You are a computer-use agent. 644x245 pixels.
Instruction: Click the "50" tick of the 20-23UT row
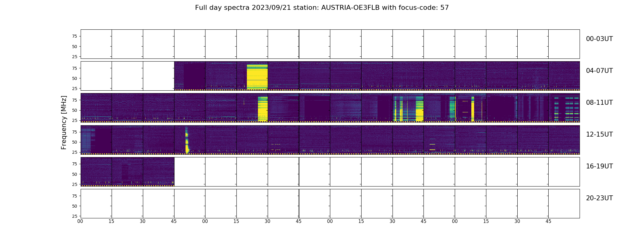pyautogui.click(x=75, y=206)
